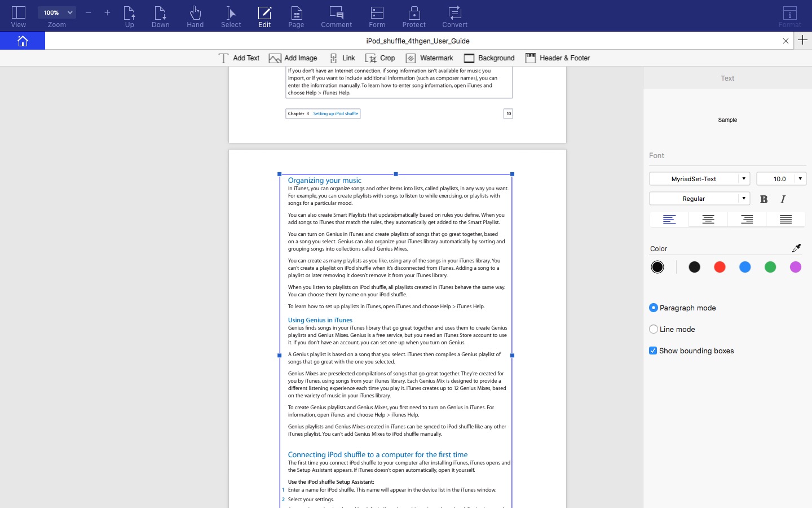Image resolution: width=812 pixels, height=508 pixels.
Task: Click the Link tool
Action: click(x=342, y=58)
